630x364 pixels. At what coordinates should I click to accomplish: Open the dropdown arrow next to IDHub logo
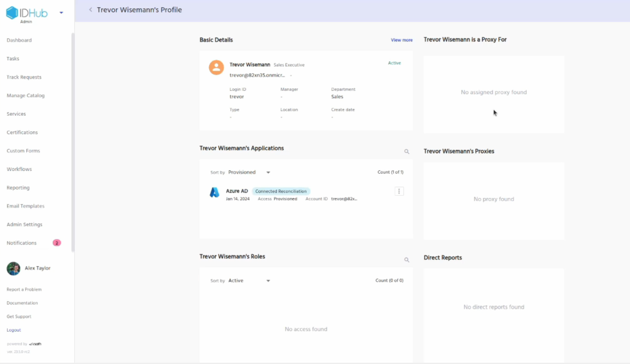[61, 12]
